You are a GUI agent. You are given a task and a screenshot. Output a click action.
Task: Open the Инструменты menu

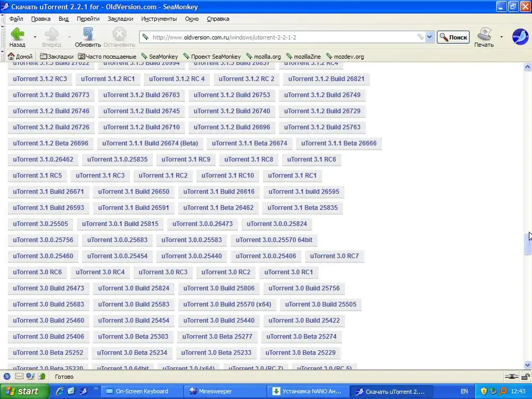tap(159, 19)
